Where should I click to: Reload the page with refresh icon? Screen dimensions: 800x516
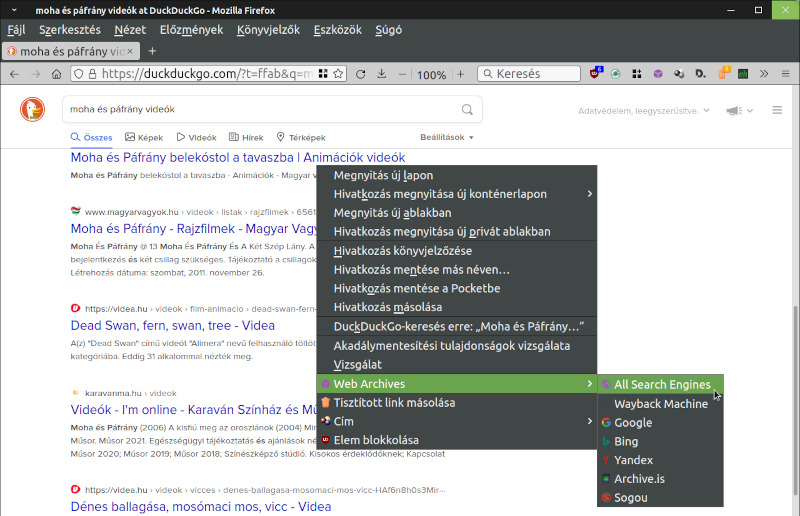(x=360, y=74)
